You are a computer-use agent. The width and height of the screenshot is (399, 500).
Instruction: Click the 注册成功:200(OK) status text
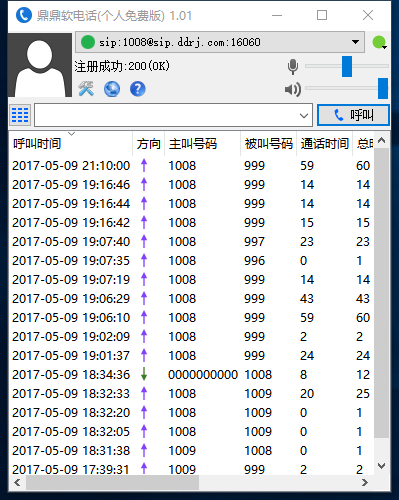tap(122, 66)
